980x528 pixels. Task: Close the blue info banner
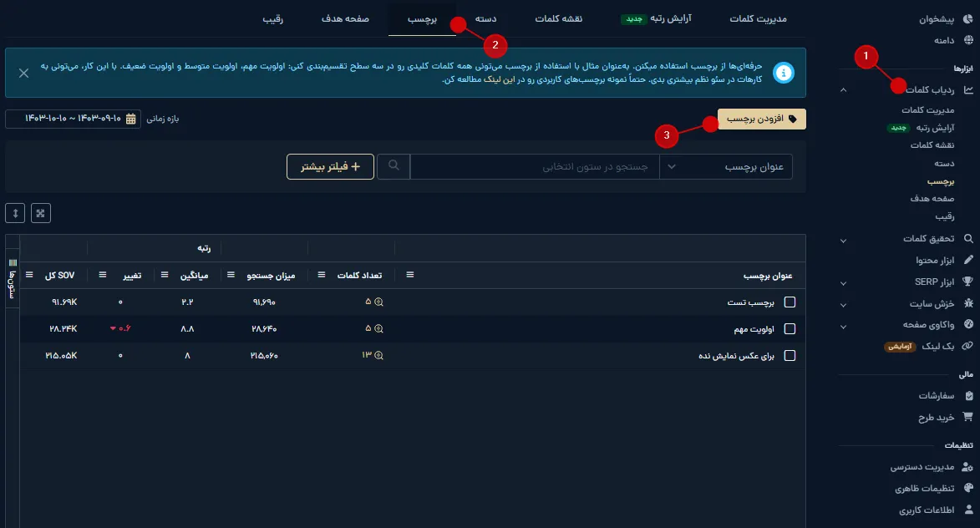23,74
